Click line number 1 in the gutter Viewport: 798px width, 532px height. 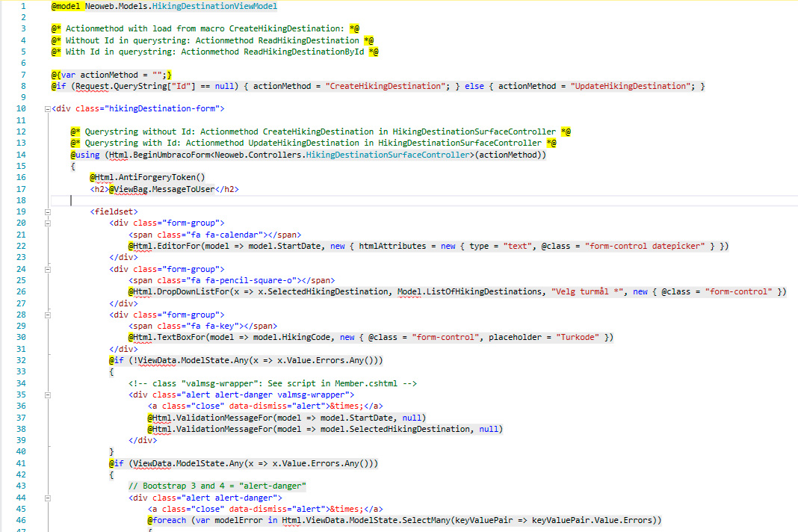click(x=23, y=6)
